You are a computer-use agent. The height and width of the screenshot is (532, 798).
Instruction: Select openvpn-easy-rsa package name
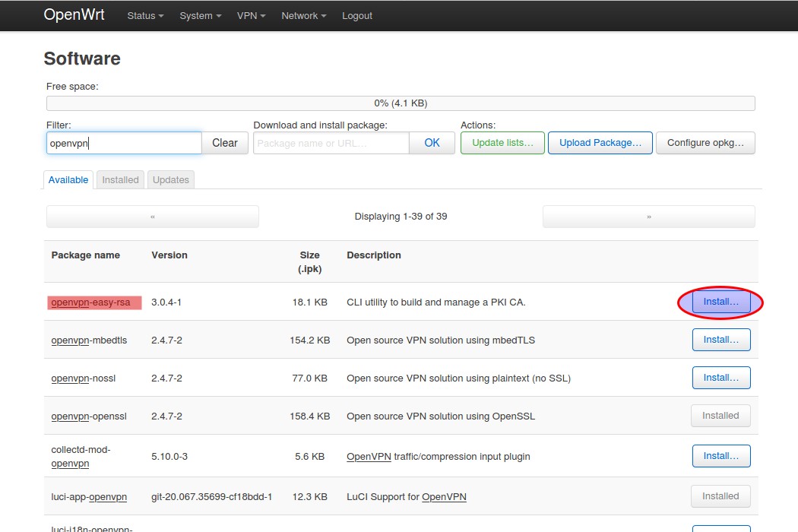click(x=90, y=302)
